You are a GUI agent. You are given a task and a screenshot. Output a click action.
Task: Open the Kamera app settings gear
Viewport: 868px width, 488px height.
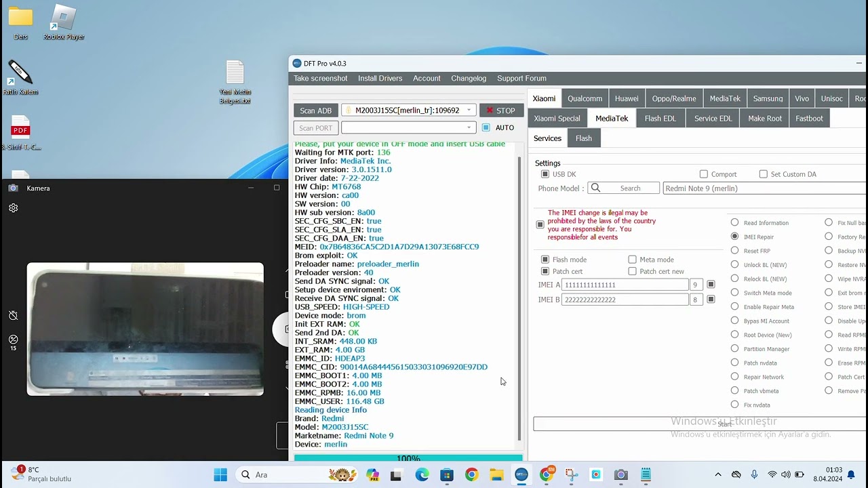(x=13, y=208)
